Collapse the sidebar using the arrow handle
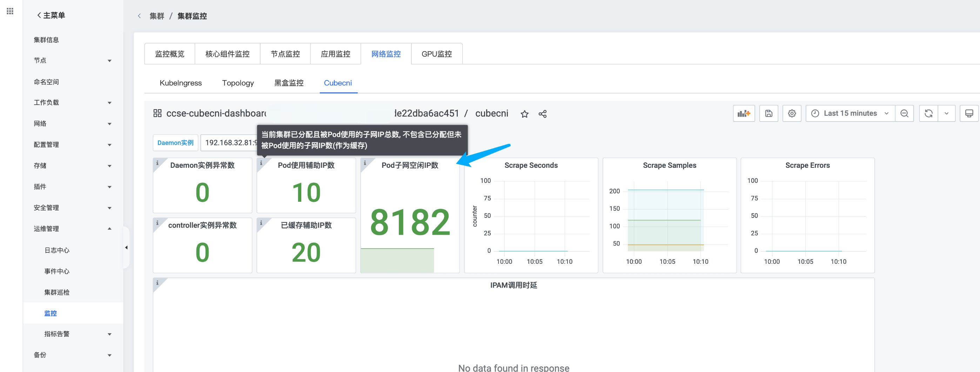980x372 pixels. pyautogui.click(x=126, y=248)
